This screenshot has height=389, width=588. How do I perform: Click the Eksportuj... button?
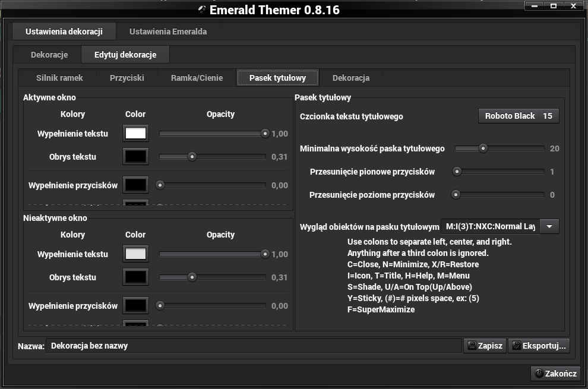coord(539,346)
